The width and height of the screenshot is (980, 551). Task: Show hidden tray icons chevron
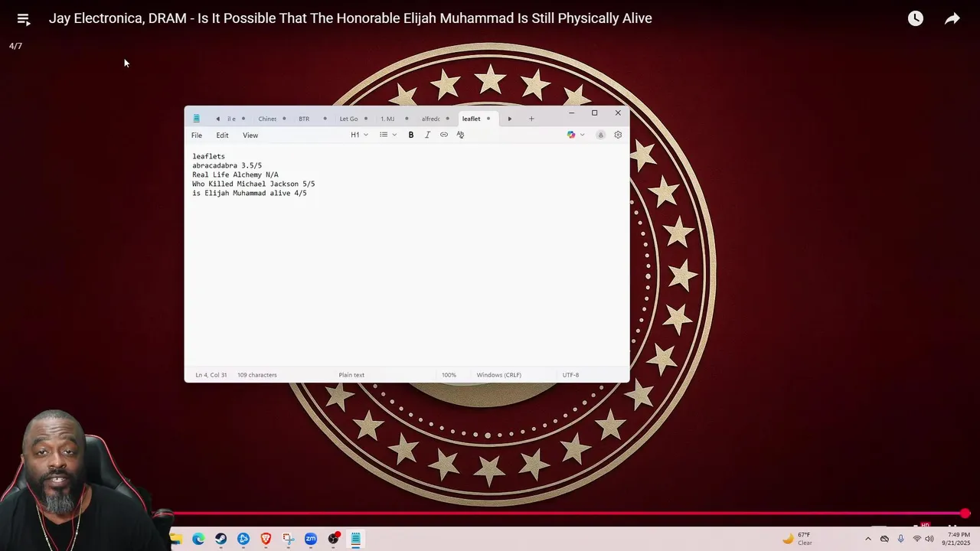click(x=867, y=539)
